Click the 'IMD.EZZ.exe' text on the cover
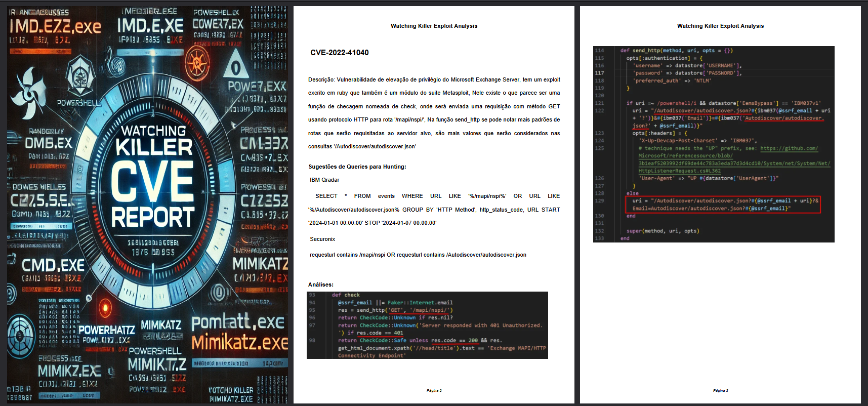 (x=55, y=26)
